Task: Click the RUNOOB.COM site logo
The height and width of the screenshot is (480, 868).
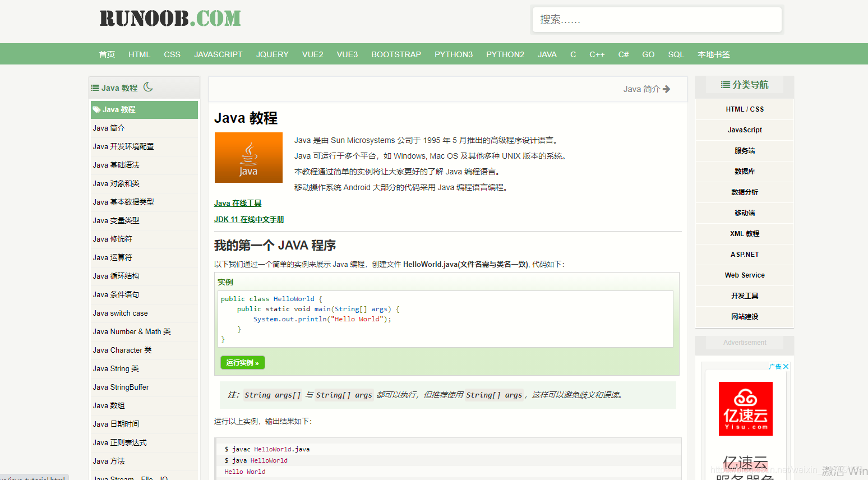Action: tap(170, 19)
